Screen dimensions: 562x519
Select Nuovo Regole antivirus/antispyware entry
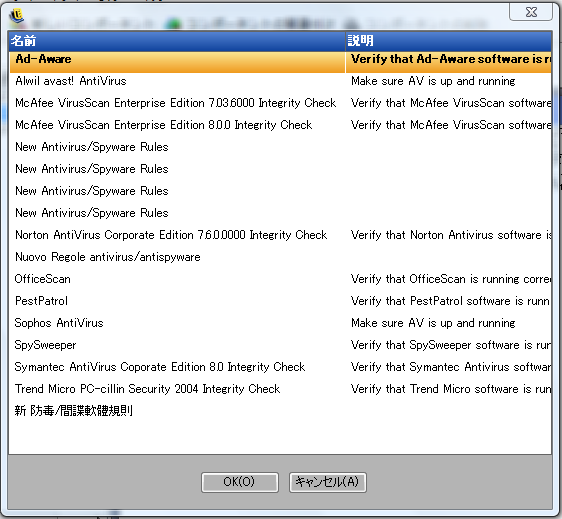click(x=280, y=257)
